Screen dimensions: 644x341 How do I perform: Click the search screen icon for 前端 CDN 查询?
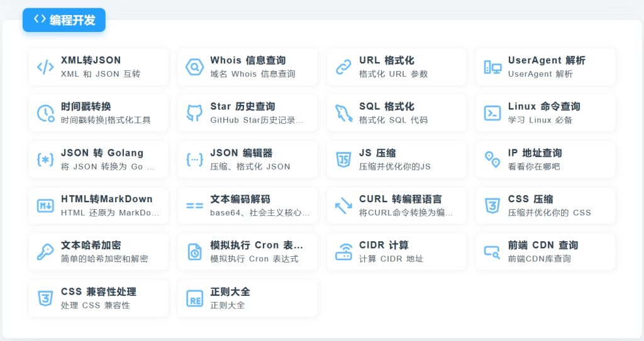click(x=492, y=252)
